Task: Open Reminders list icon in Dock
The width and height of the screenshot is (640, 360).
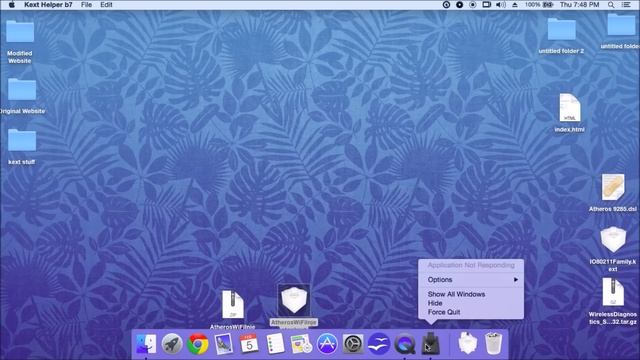Action: coord(275,344)
